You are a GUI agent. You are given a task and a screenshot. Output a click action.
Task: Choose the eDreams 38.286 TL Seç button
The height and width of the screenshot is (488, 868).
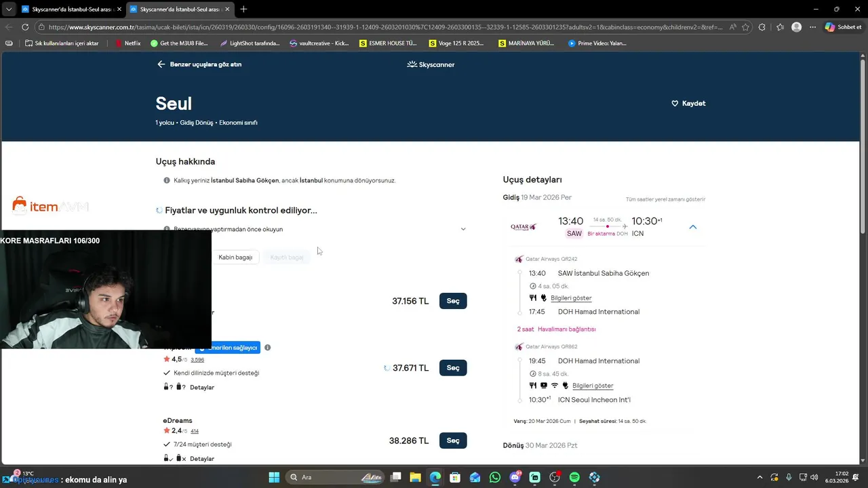(x=453, y=441)
